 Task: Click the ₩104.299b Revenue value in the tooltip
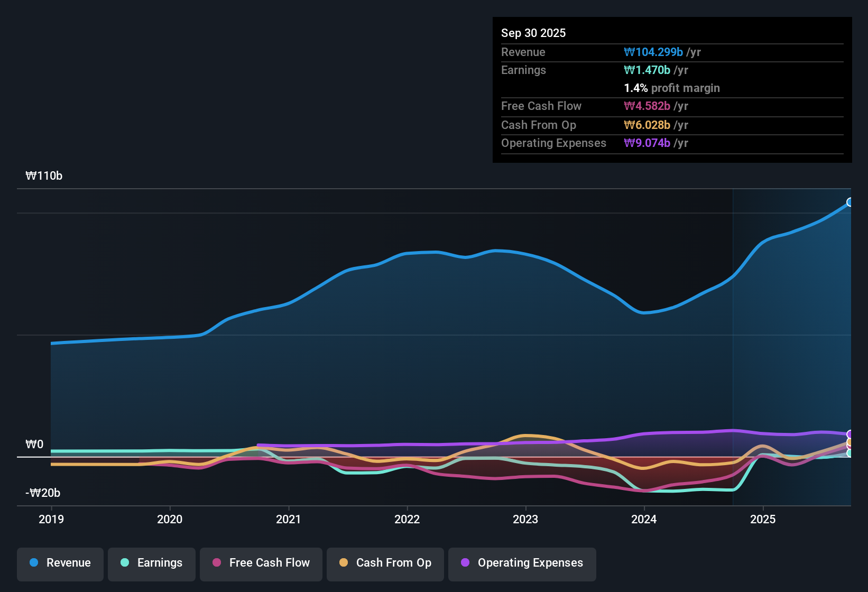[653, 52]
